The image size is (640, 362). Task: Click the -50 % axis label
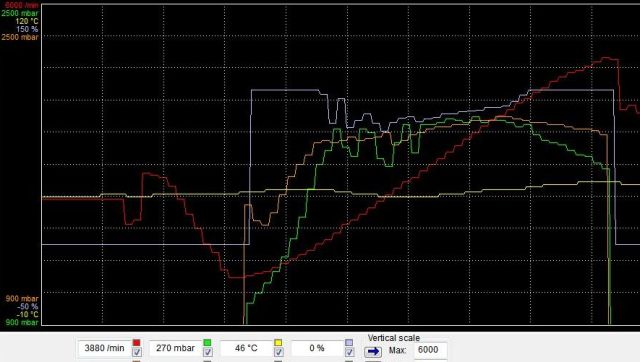click(x=28, y=306)
